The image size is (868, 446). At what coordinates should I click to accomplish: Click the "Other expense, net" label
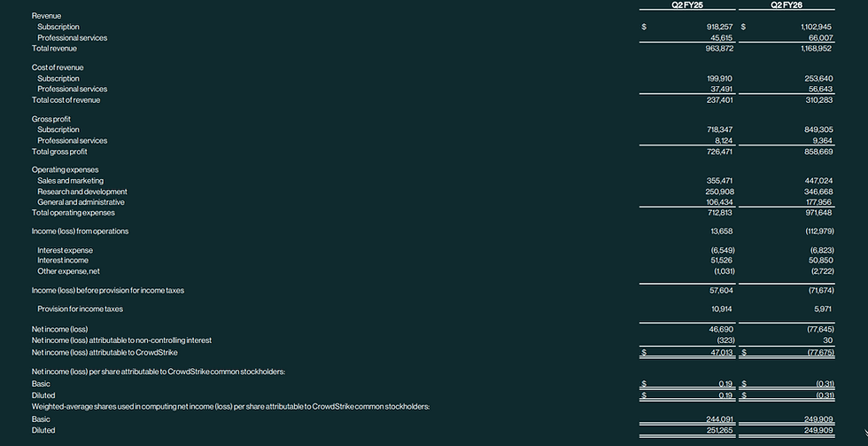coord(68,271)
